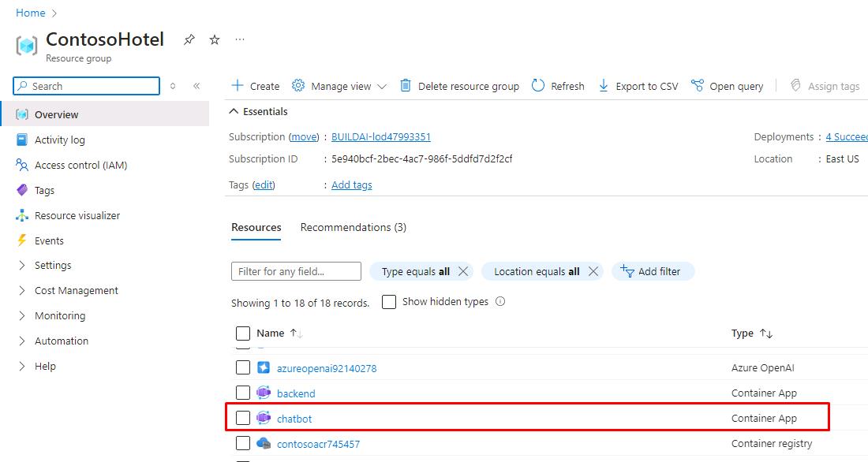The width and height of the screenshot is (868, 462).
Task: Click the Events lightning bolt icon
Action: tap(22, 240)
